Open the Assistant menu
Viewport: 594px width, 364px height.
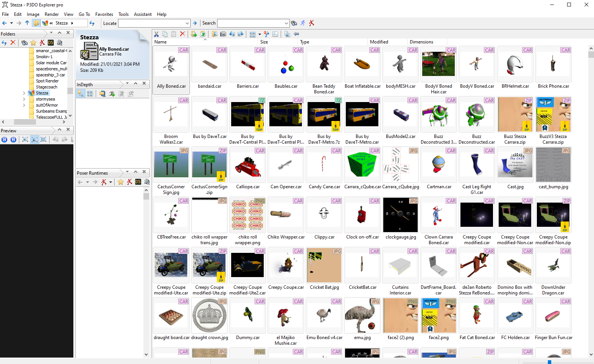[143, 14]
